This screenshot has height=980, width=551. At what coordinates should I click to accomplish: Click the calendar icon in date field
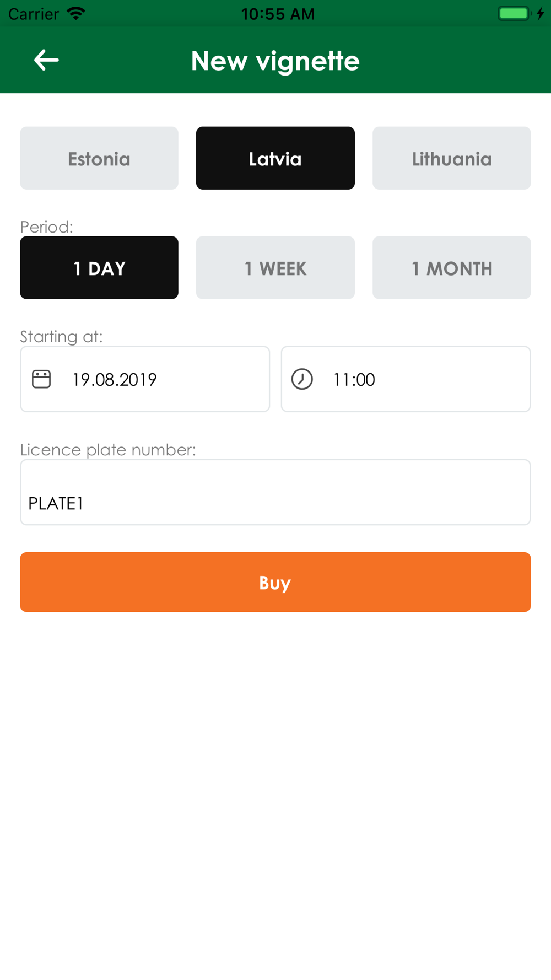pyautogui.click(x=41, y=379)
